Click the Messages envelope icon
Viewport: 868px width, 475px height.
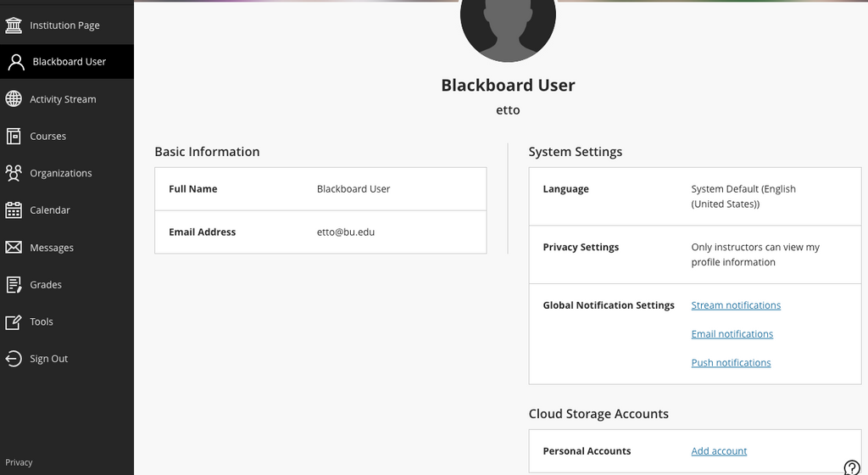coord(14,248)
